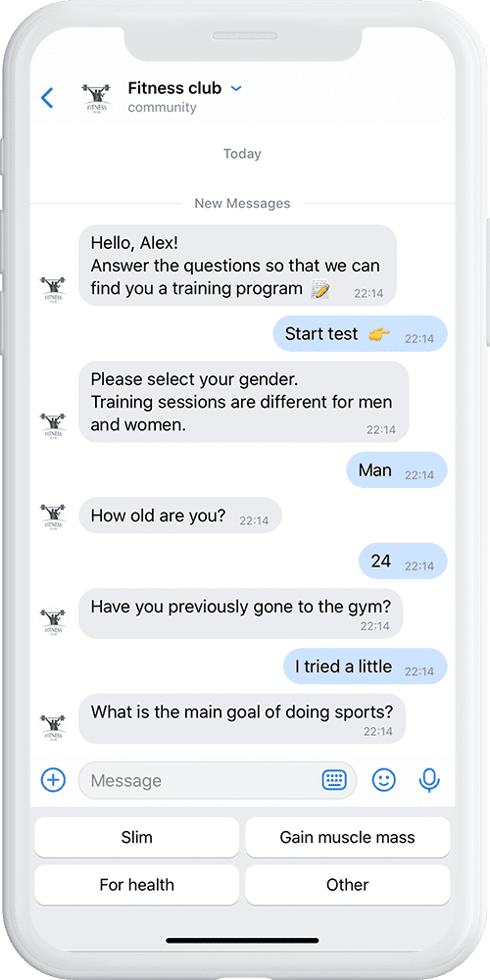Open the Fitness club community title
This screenshot has height=980, width=490.
tap(174, 97)
